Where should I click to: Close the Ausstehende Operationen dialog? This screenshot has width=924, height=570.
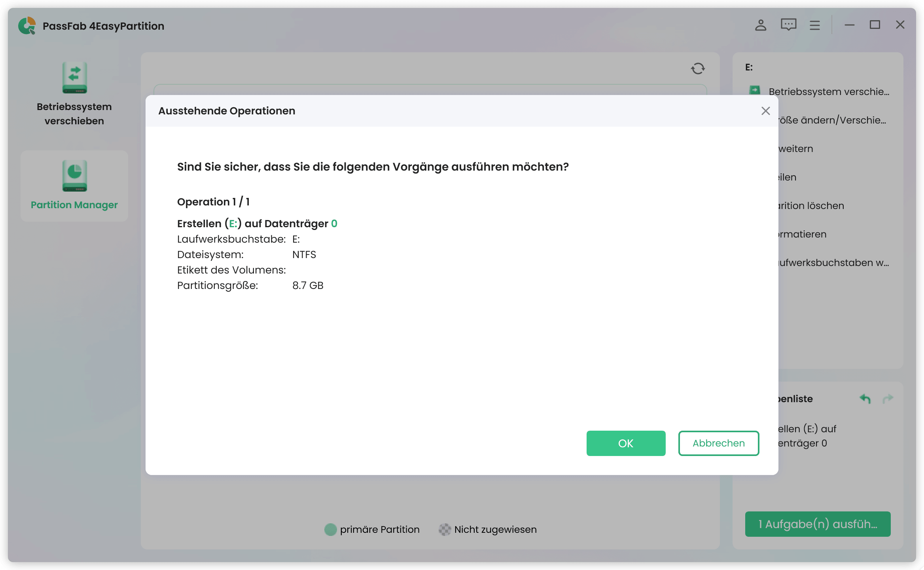click(765, 111)
